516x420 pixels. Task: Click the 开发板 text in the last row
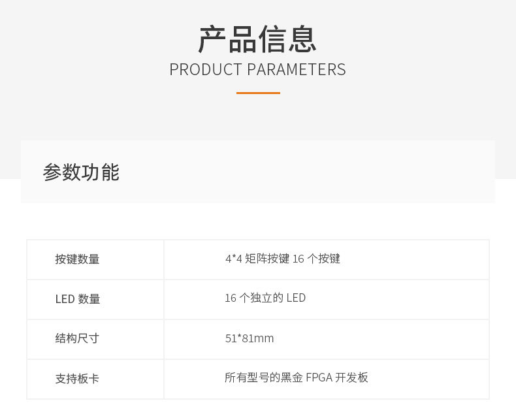(x=352, y=378)
